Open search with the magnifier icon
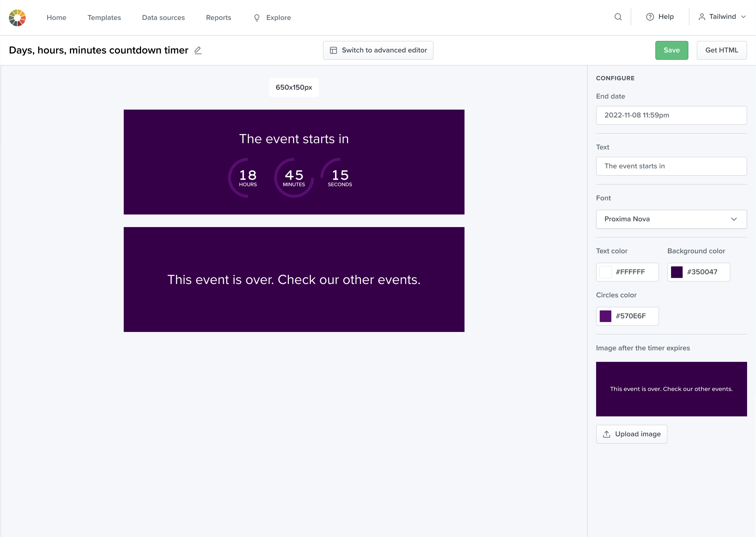The width and height of the screenshot is (756, 537). click(618, 17)
